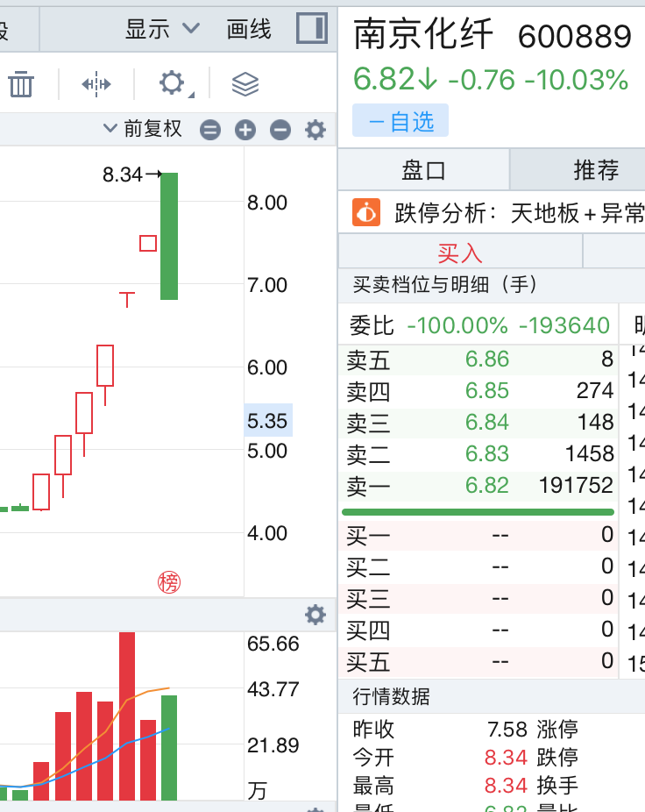
Task: Open the volume panel gear settings
Action: tap(315, 615)
